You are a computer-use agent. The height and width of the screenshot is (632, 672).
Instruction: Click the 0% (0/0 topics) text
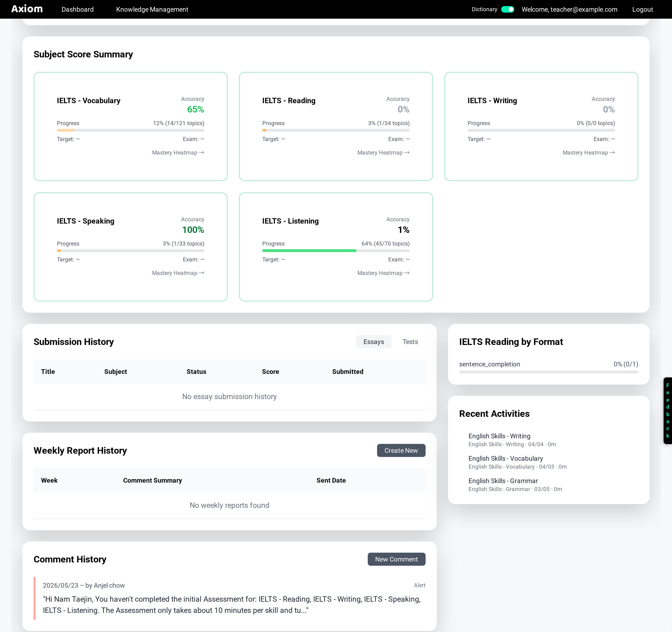click(x=596, y=123)
